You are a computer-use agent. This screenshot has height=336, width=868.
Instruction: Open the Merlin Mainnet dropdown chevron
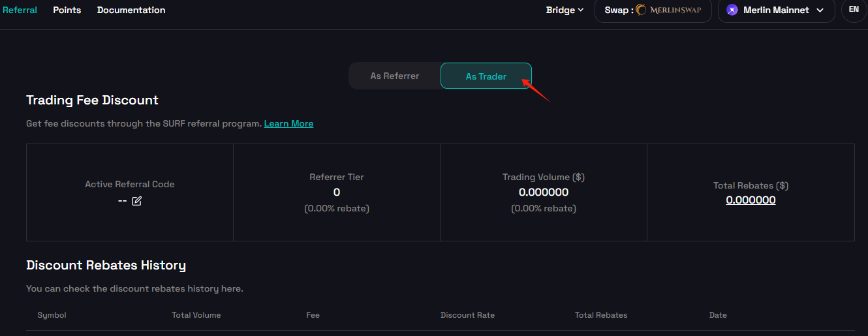point(820,10)
